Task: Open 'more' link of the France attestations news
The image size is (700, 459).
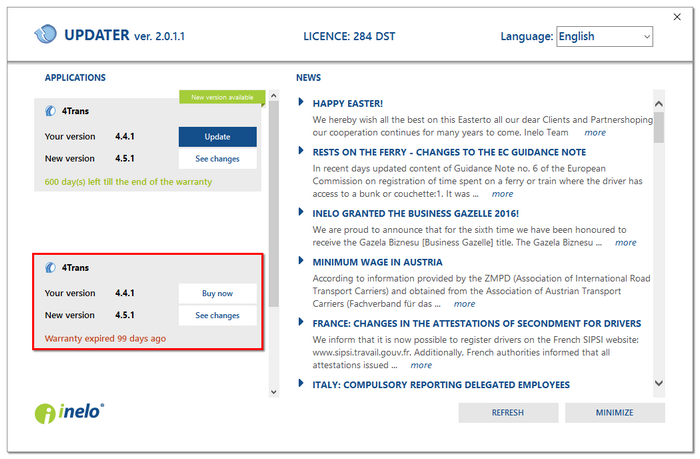Action: (x=421, y=365)
